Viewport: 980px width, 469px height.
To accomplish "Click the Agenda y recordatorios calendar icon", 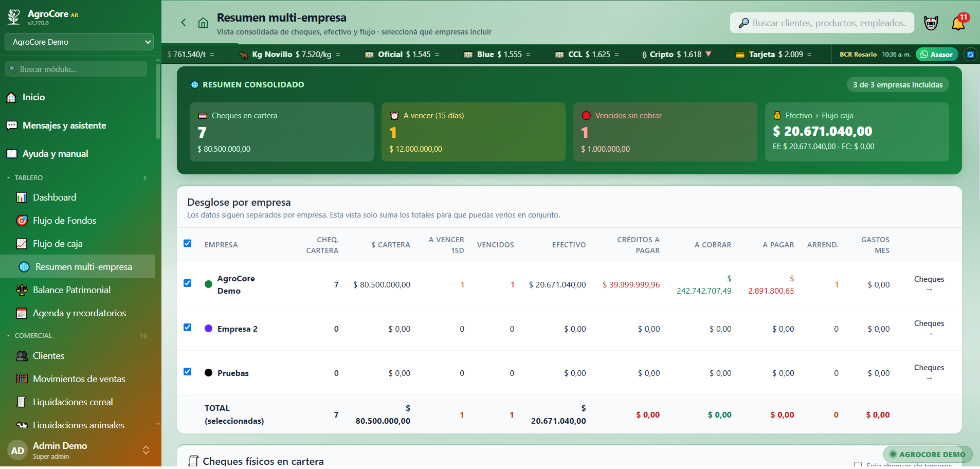I will tap(22, 313).
